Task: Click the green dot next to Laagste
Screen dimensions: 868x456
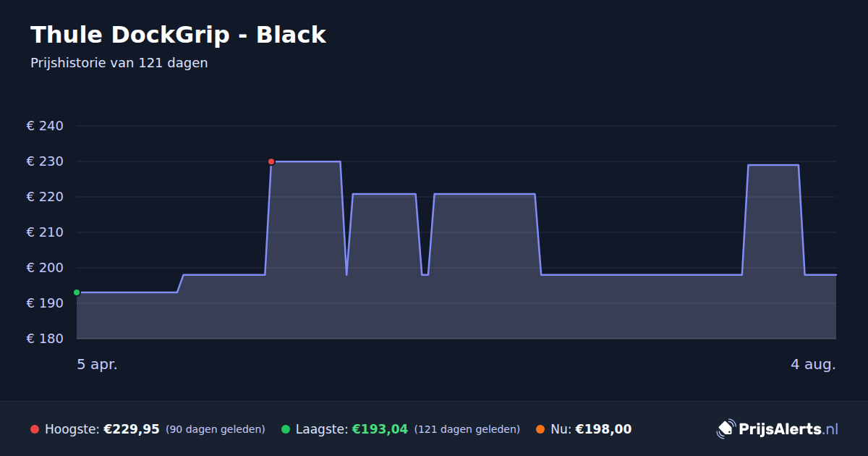Action: click(286, 429)
